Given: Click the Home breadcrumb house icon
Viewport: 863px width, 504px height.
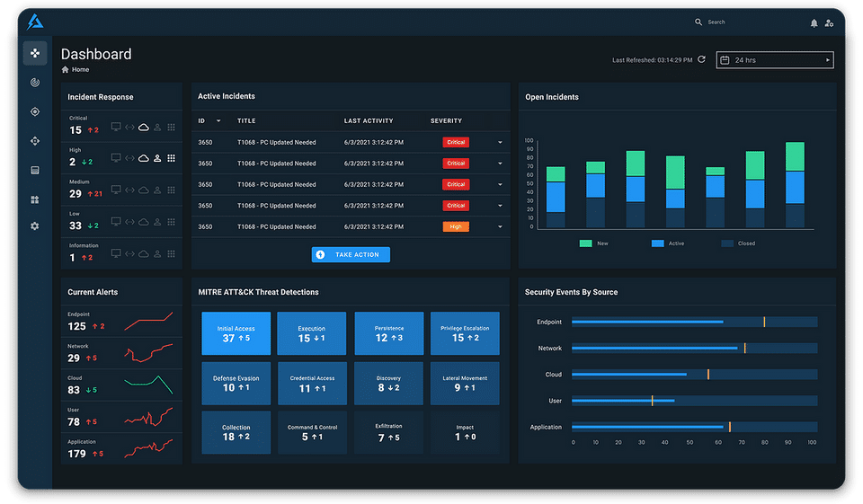Looking at the screenshot, I should tap(65, 69).
